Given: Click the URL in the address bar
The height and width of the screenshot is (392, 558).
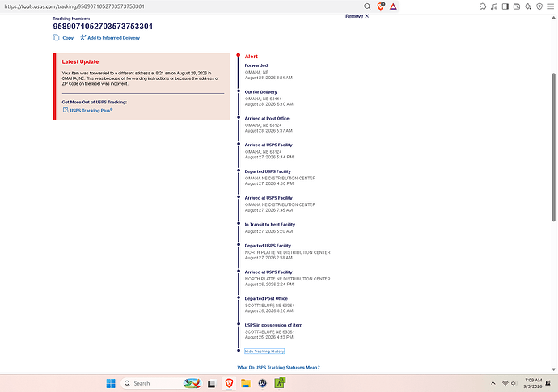Looking at the screenshot, I should [74, 6].
